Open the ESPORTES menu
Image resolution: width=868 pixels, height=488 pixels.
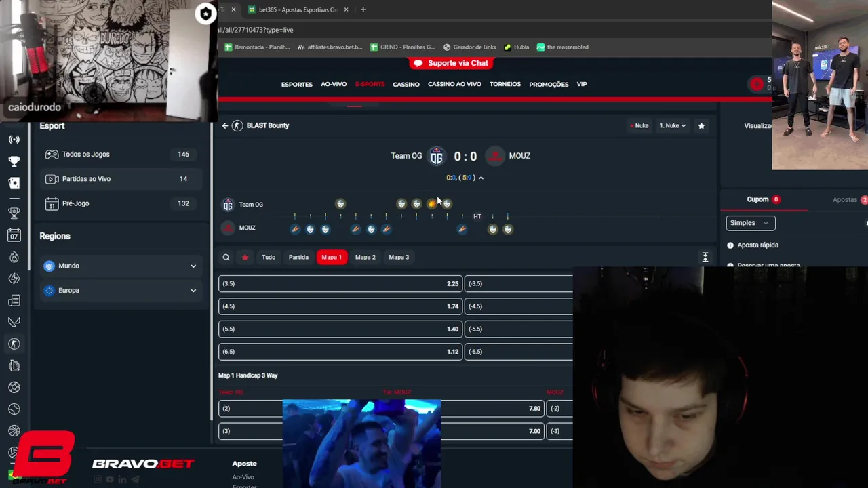tap(297, 84)
